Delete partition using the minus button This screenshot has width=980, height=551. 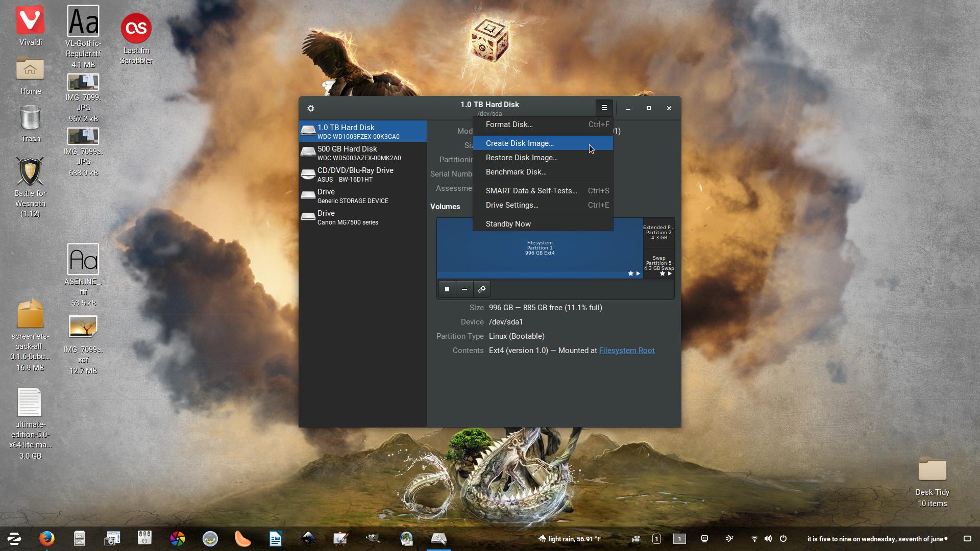464,289
